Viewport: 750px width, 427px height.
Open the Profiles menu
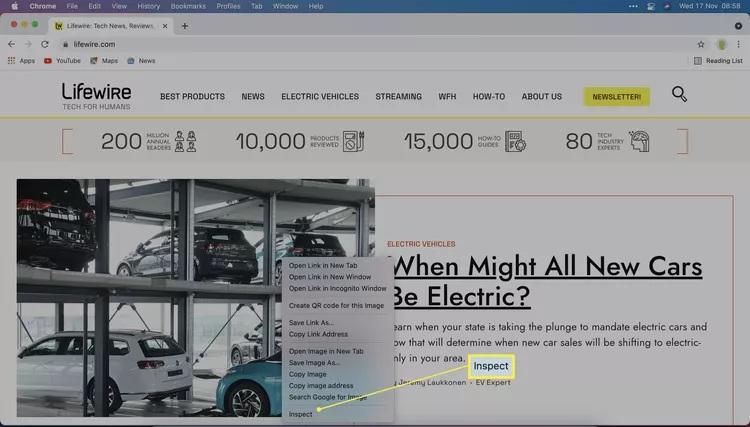[x=228, y=6]
